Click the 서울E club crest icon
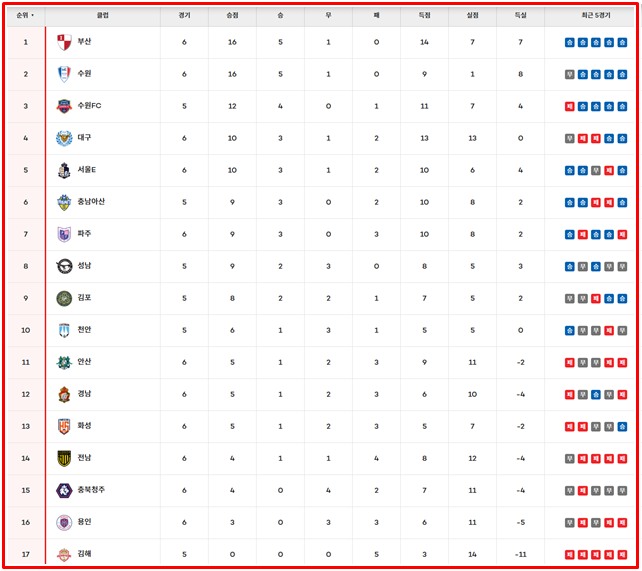642x571 pixels. tap(64, 170)
